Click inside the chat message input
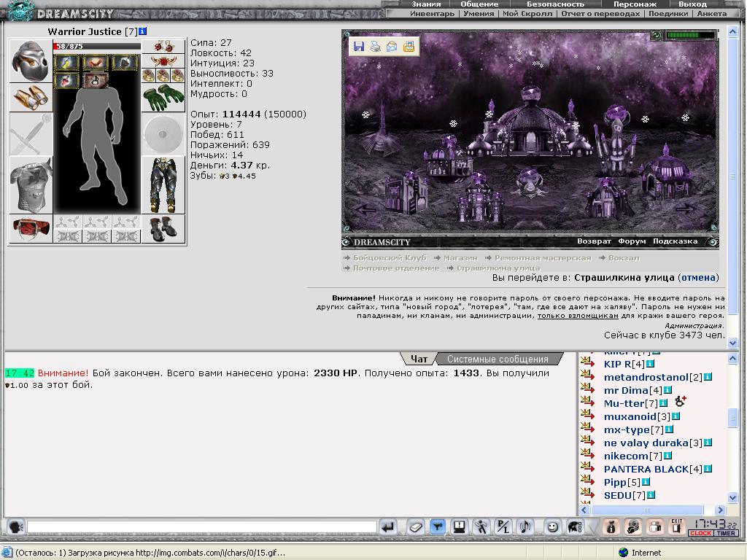 coord(202,526)
